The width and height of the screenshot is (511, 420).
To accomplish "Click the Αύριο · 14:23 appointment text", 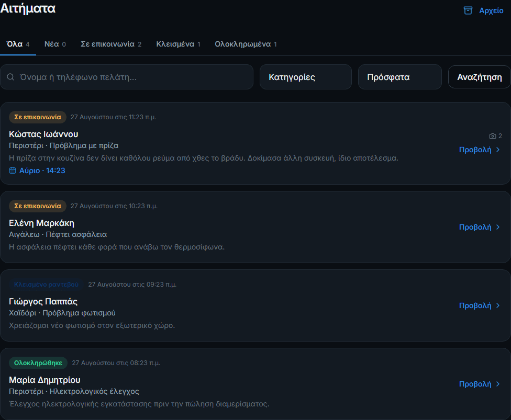I will tap(42, 171).
